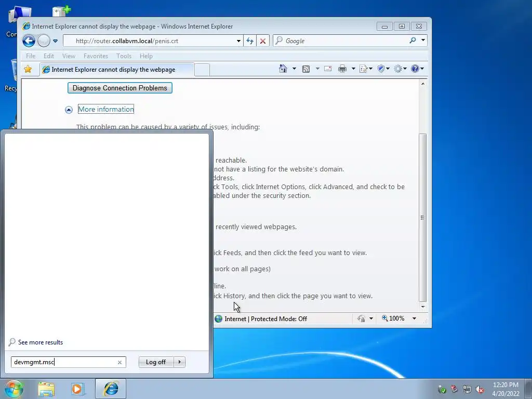Click the Windows Start orb
The height and width of the screenshot is (399, 532).
coord(14,389)
